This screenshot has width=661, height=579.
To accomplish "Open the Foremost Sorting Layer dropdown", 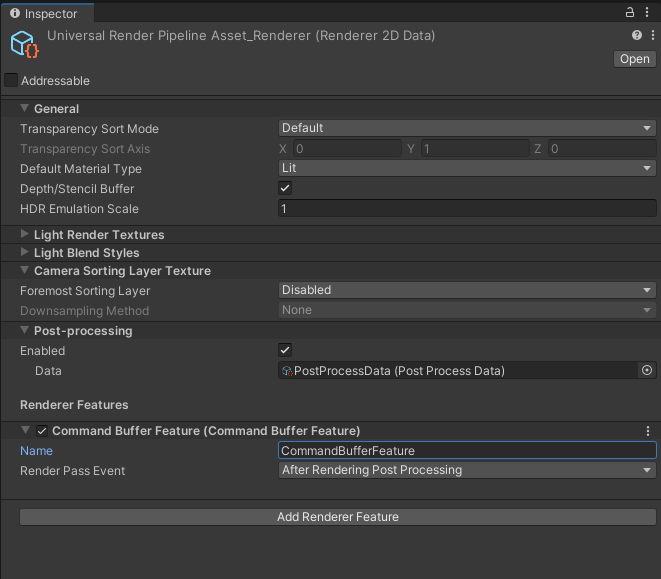I will 467,290.
